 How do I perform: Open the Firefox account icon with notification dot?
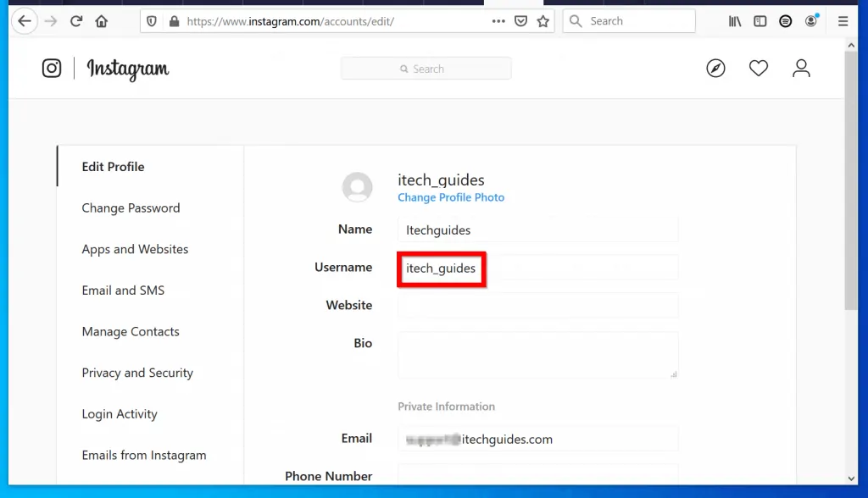810,20
